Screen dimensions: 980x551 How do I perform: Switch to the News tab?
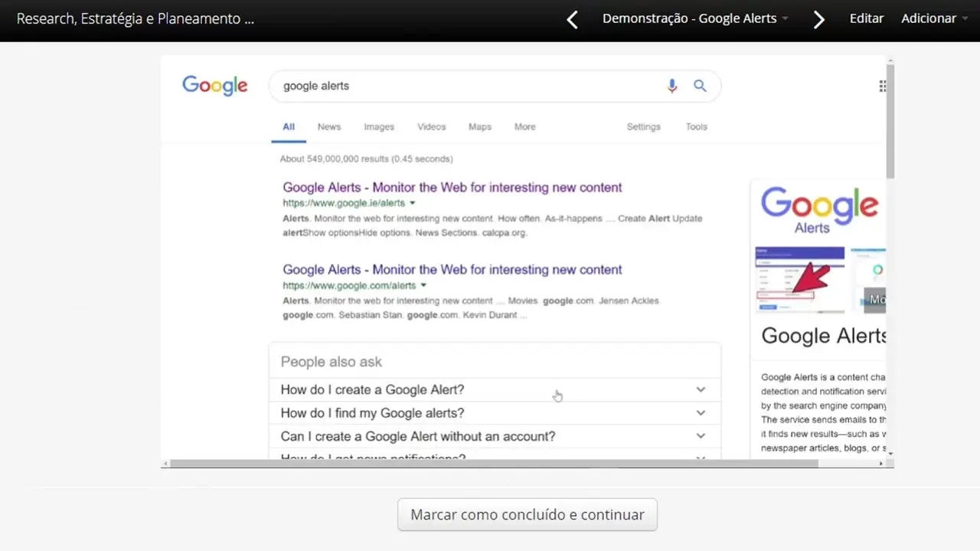click(329, 127)
